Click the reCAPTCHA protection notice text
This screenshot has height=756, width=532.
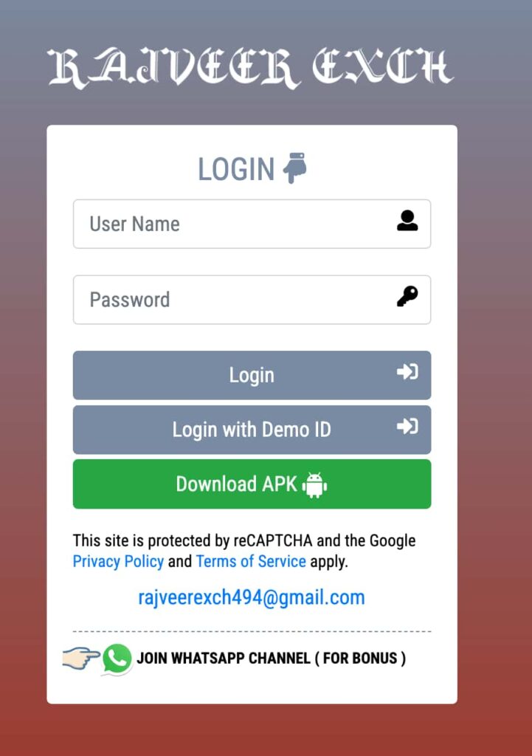click(244, 551)
